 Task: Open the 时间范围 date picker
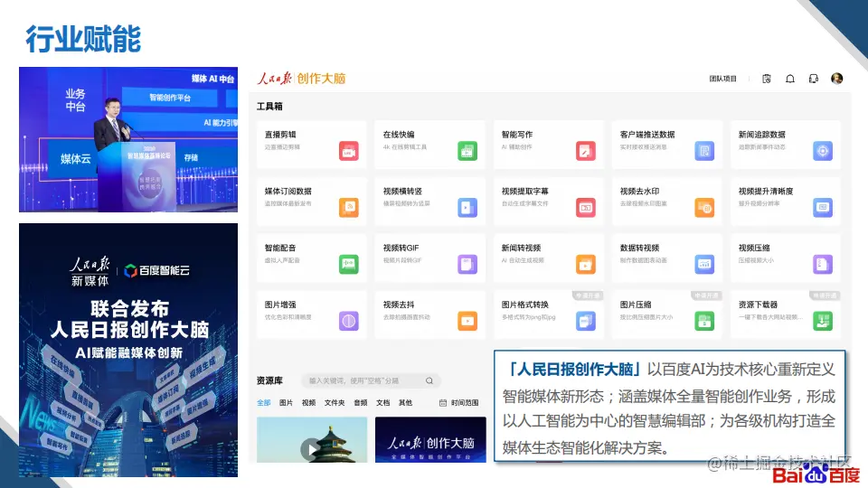(459, 403)
